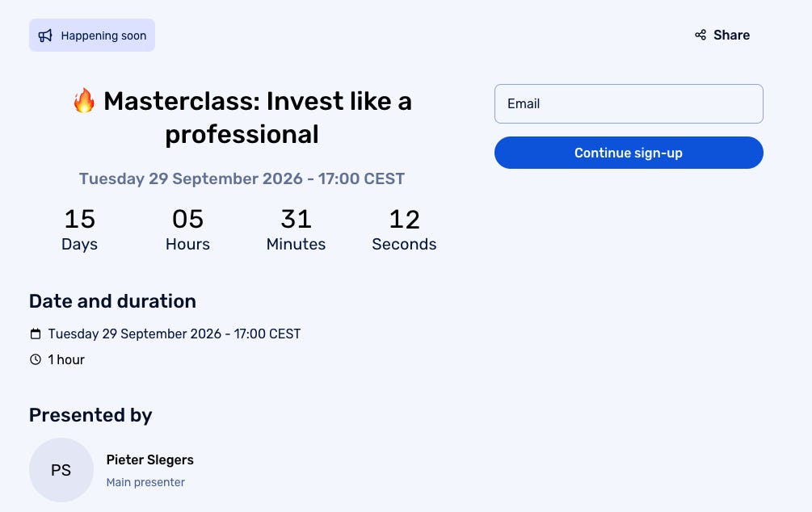This screenshot has height=512, width=812.
Task: Click the fire emoji beside Masterclass title
Action: (84, 100)
